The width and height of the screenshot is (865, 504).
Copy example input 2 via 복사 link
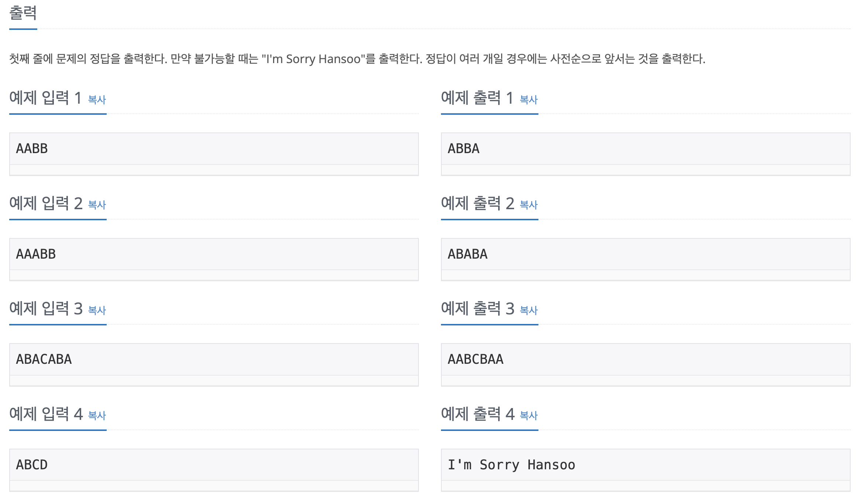pos(97,205)
